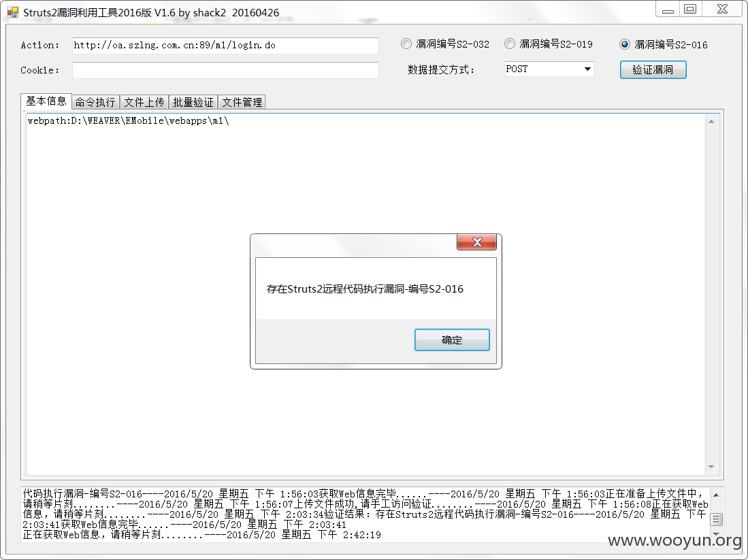Click the webpath D:\WEAVER text line
The height and width of the screenshot is (560, 748).
pos(129,120)
